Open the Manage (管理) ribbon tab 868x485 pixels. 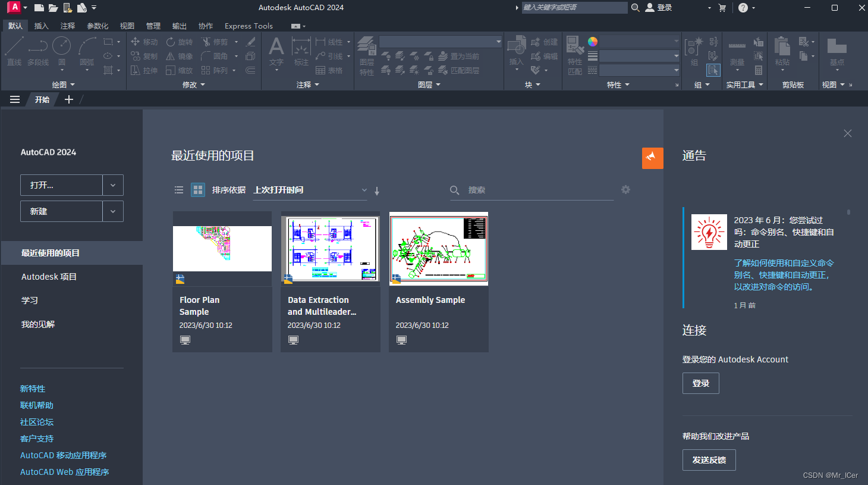153,26
